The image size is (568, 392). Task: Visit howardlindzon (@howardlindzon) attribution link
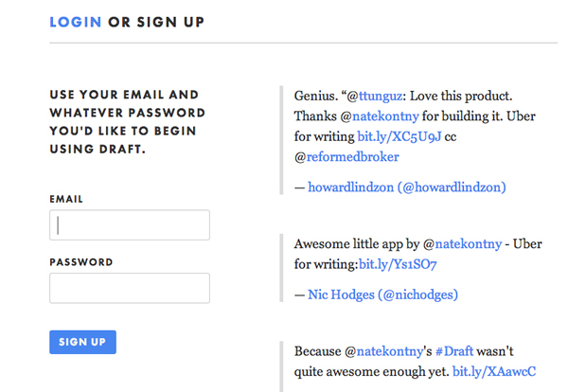point(407,187)
